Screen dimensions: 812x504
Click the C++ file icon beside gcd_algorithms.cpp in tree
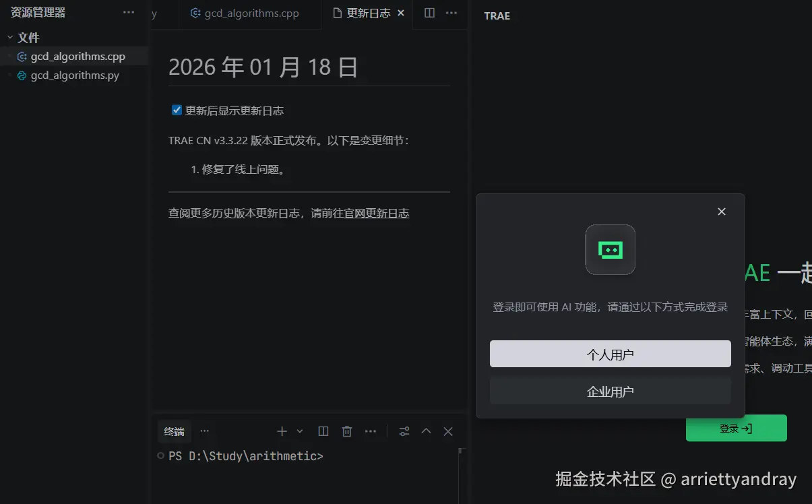(x=22, y=57)
